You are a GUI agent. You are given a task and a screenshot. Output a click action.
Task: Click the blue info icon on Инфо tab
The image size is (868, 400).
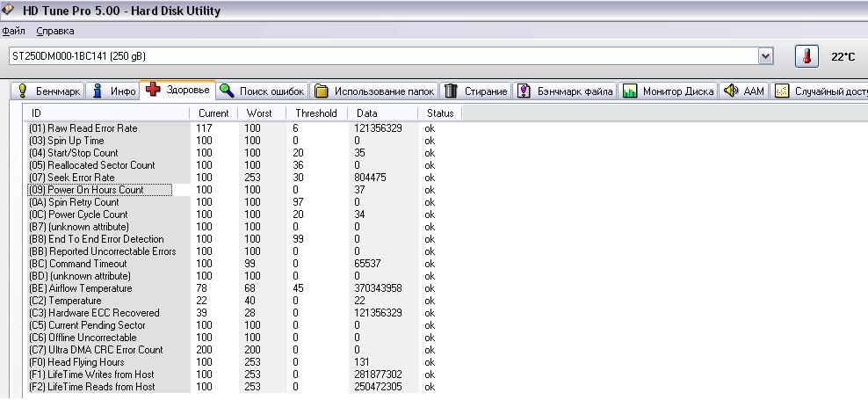(98, 91)
